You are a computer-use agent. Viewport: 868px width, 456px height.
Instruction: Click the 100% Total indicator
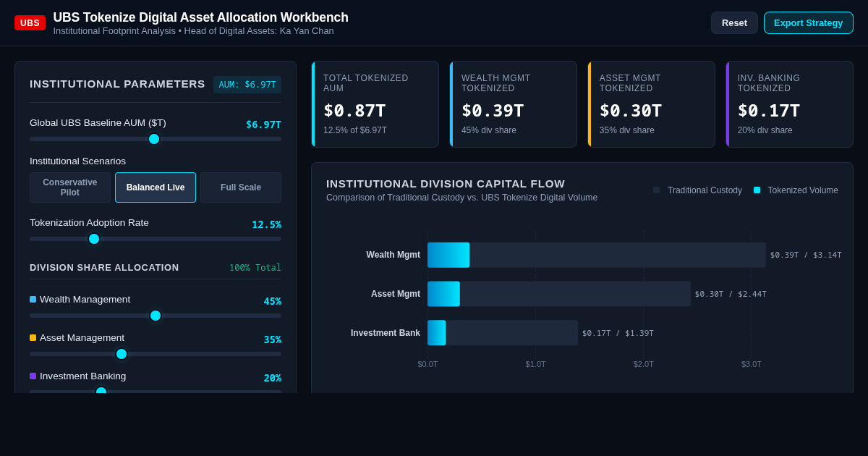[255, 268]
